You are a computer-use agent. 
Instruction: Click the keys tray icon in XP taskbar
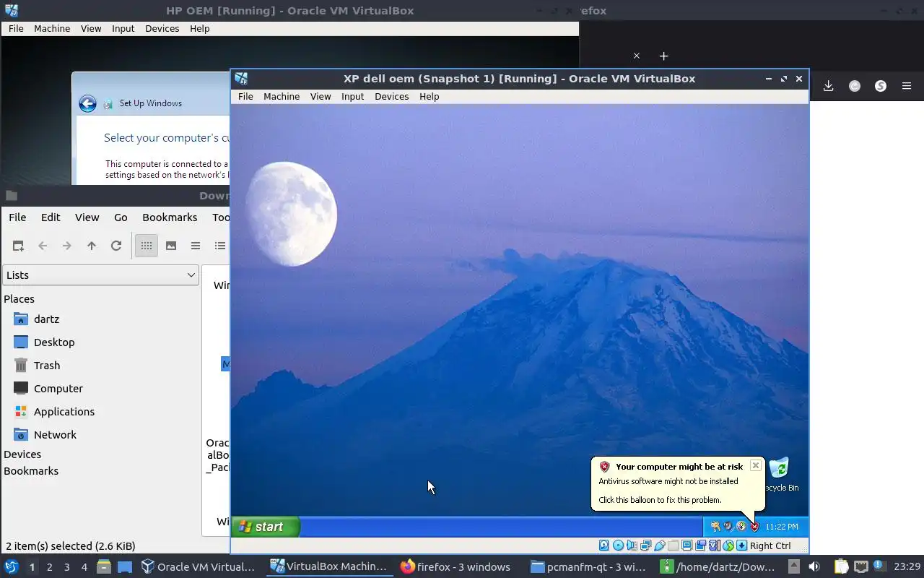715,527
